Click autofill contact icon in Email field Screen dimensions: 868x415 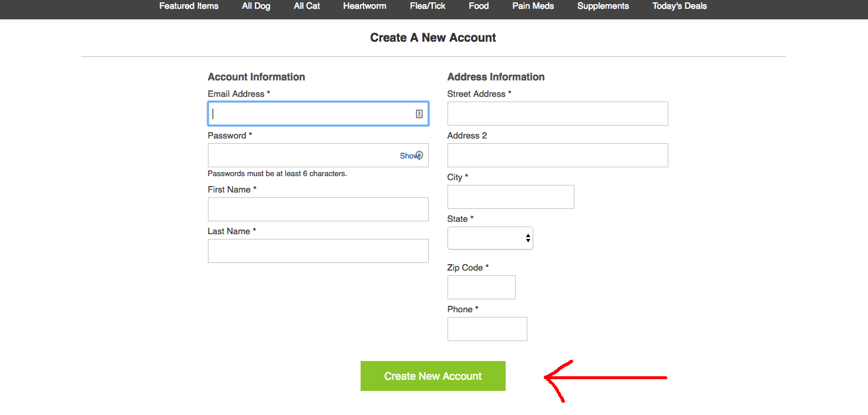[x=419, y=114]
